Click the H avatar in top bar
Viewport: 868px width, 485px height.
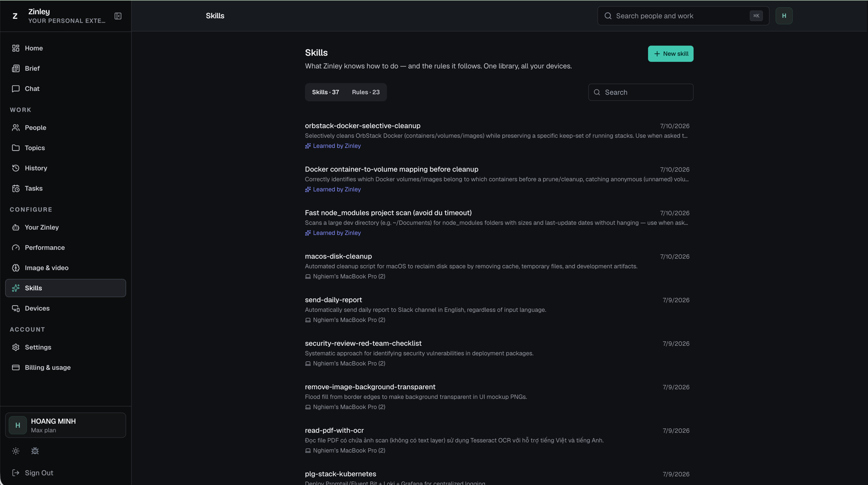point(784,16)
